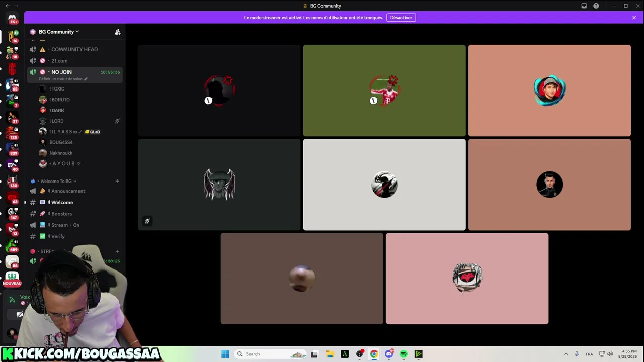
Task: Select the light gray participant tile
Action: pyautogui.click(x=384, y=185)
